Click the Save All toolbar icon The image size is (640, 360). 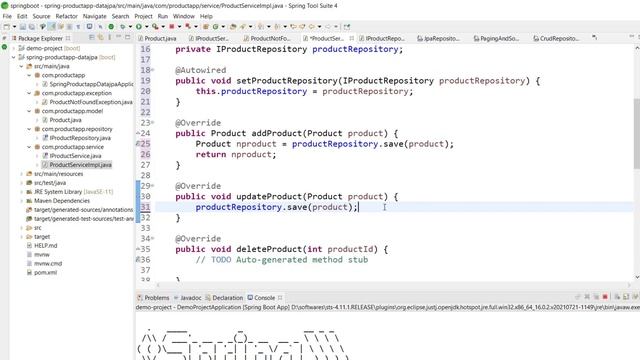click(x=31, y=27)
